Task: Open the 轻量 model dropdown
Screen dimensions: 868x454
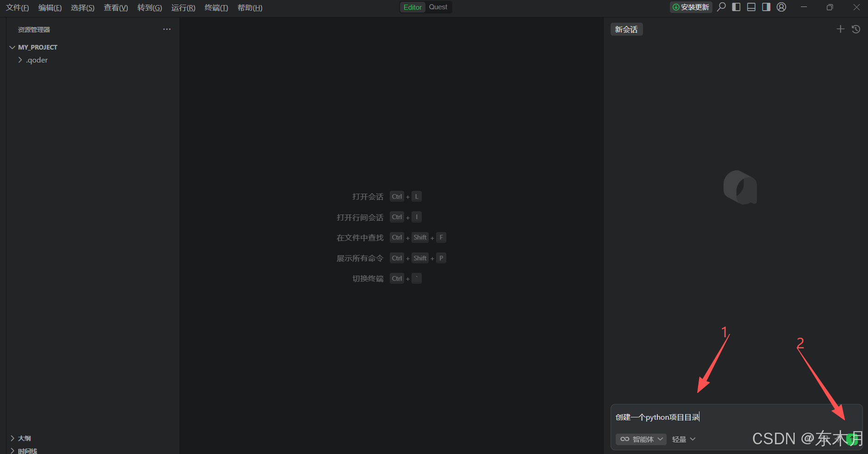Action: [684, 439]
